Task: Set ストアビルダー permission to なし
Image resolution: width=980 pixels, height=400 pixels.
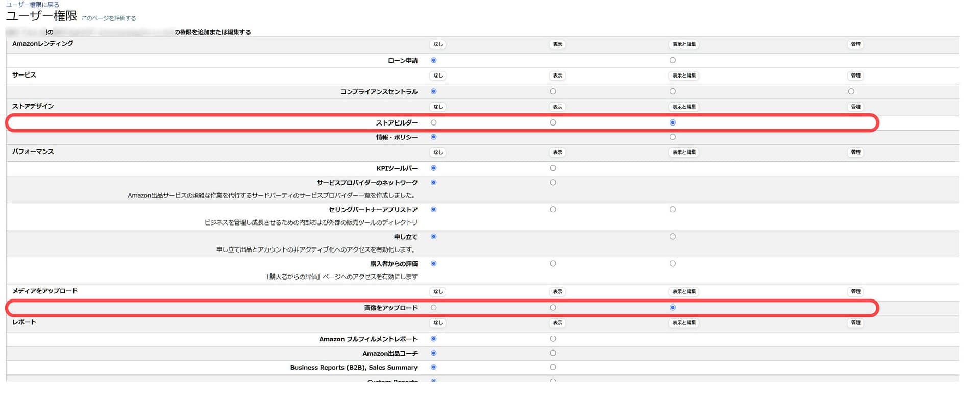Action: [x=433, y=123]
